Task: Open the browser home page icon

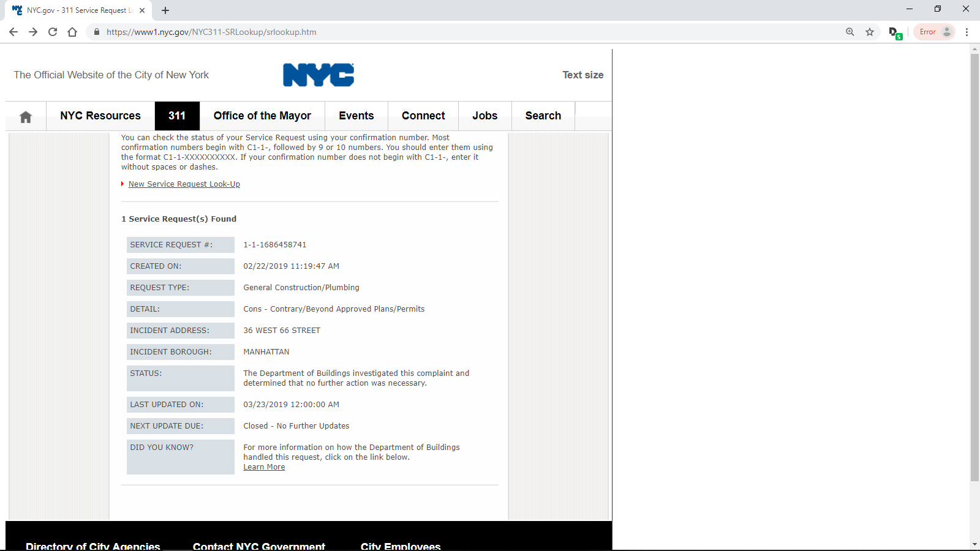Action: click(x=72, y=32)
